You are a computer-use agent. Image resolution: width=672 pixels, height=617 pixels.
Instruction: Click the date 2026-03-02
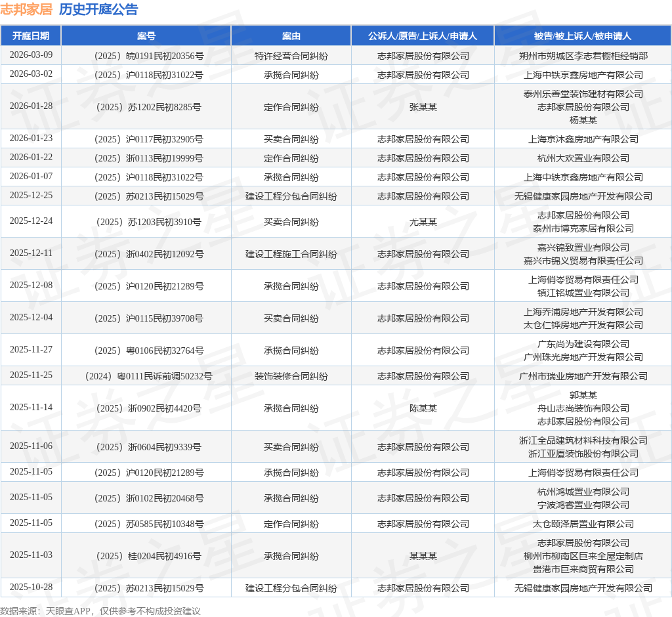[31, 74]
